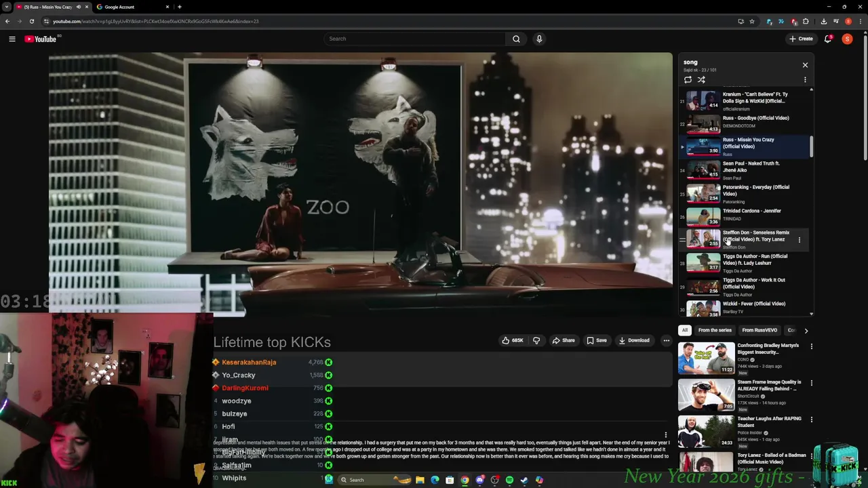Open Chrome profile avatar in toolbar
The width and height of the screenshot is (868, 488).
pyautogui.click(x=848, y=21)
